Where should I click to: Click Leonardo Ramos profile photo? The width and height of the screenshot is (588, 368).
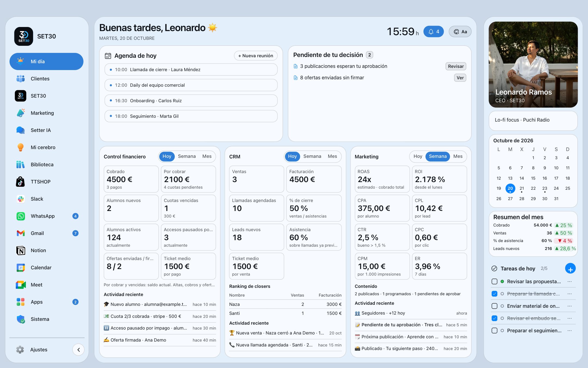(x=533, y=65)
